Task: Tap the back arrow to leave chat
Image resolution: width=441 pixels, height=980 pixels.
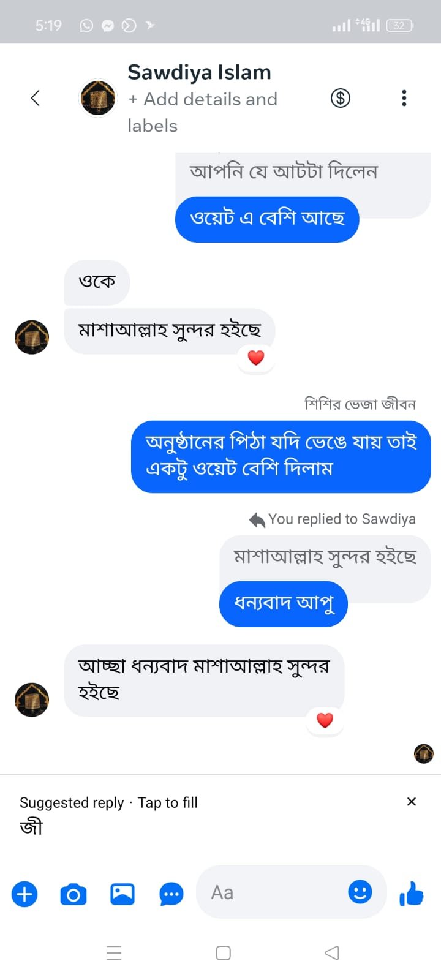Action: (36, 98)
